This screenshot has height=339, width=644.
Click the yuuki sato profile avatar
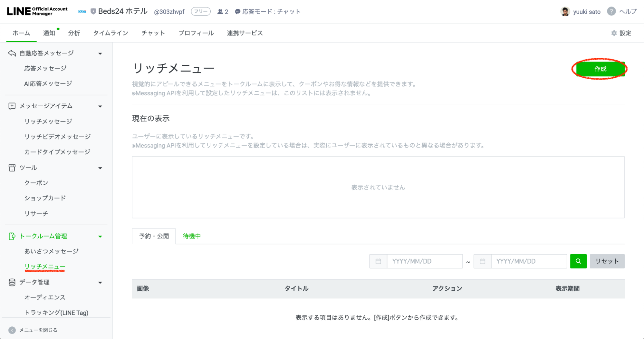click(565, 12)
